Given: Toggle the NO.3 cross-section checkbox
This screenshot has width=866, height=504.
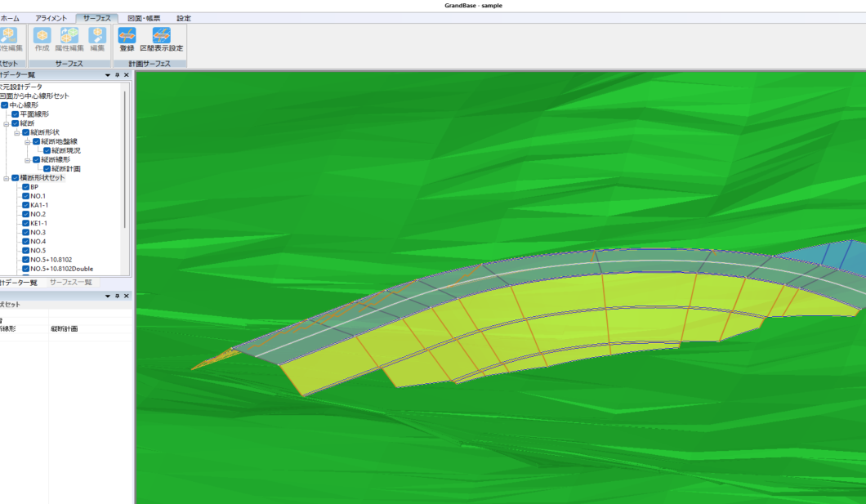Looking at the screenshot, I should click(26, 232).
